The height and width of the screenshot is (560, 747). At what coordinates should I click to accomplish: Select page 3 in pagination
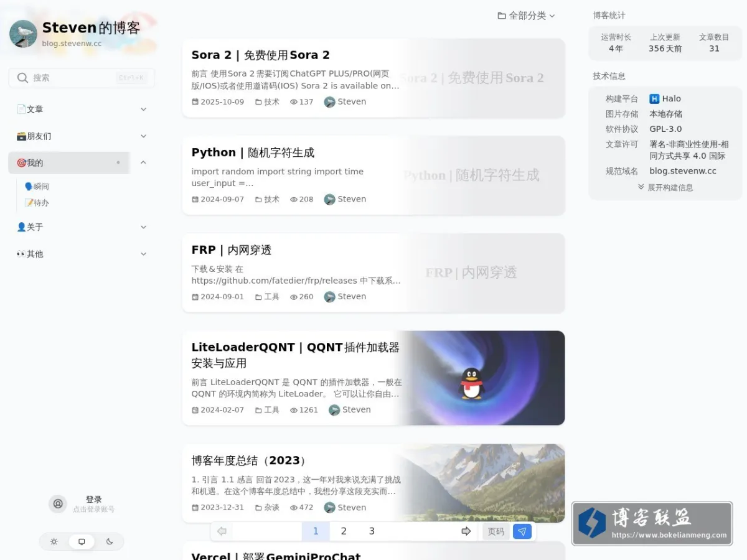click(372, 531)
